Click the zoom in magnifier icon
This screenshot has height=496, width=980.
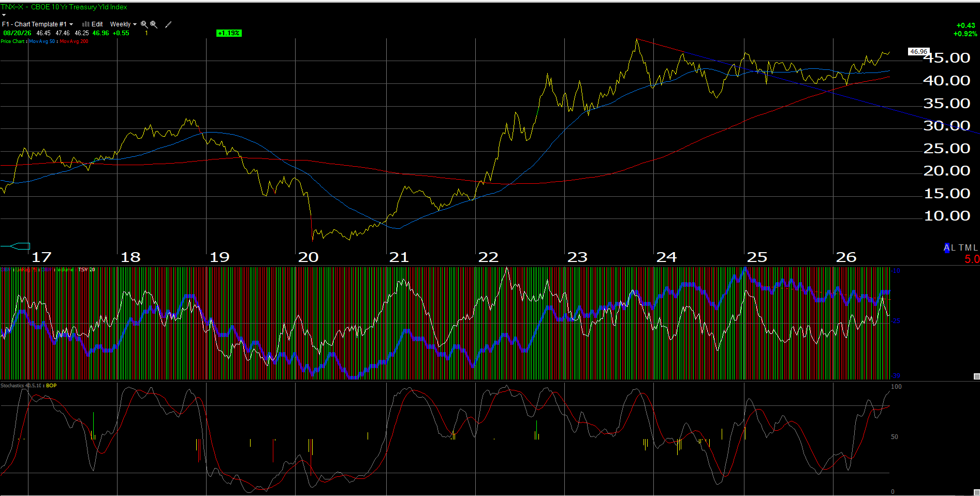pyautogui.click(x=144, y=24)
